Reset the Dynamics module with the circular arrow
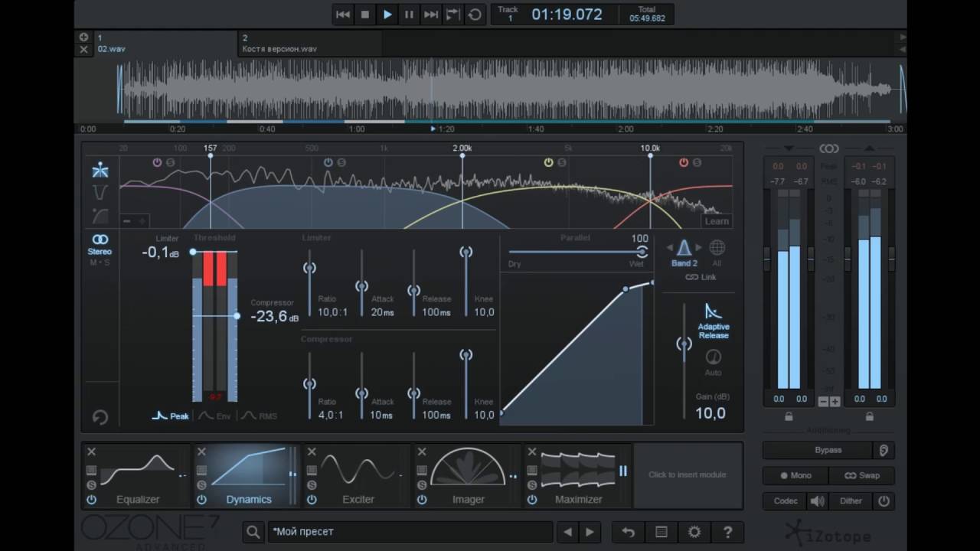The width and height of the screenshot is (980, 551). click(x=100, y=417)
